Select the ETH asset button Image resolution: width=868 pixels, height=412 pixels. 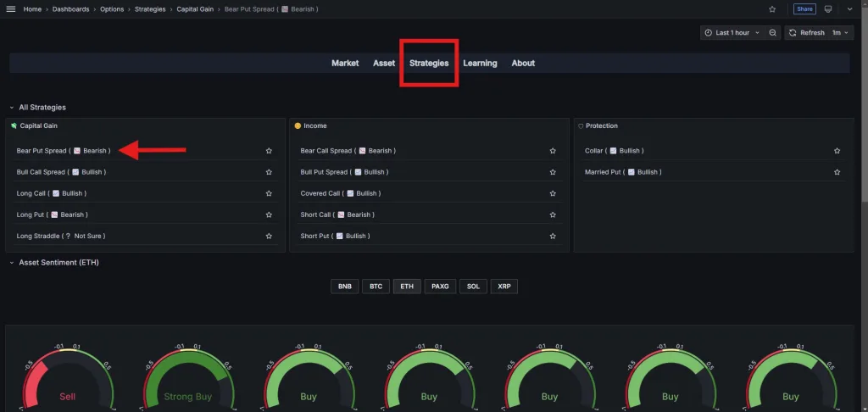(407, 287)
